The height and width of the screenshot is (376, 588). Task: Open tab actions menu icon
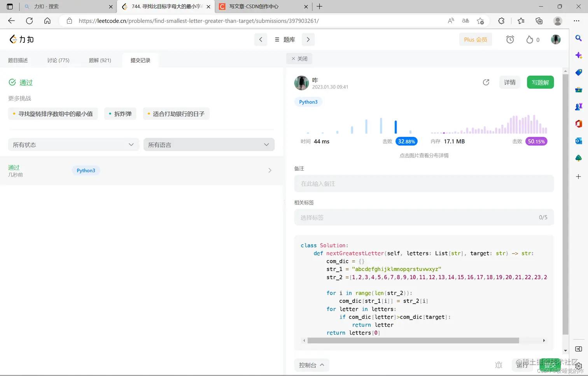10,7
